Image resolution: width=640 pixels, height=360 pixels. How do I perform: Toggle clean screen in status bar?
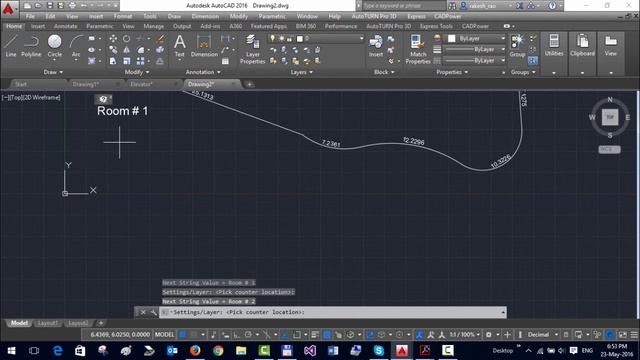click(x=622, y=335)
